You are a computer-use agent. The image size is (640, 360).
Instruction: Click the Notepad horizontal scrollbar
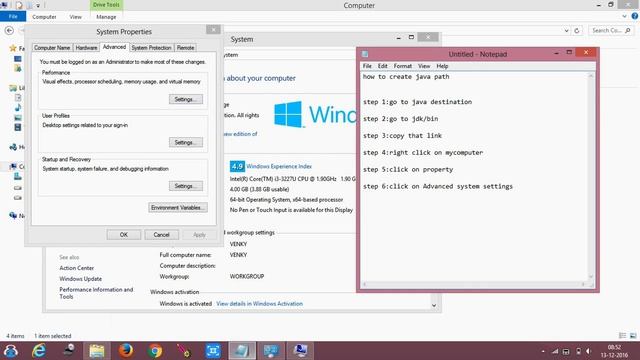point(474,284)
